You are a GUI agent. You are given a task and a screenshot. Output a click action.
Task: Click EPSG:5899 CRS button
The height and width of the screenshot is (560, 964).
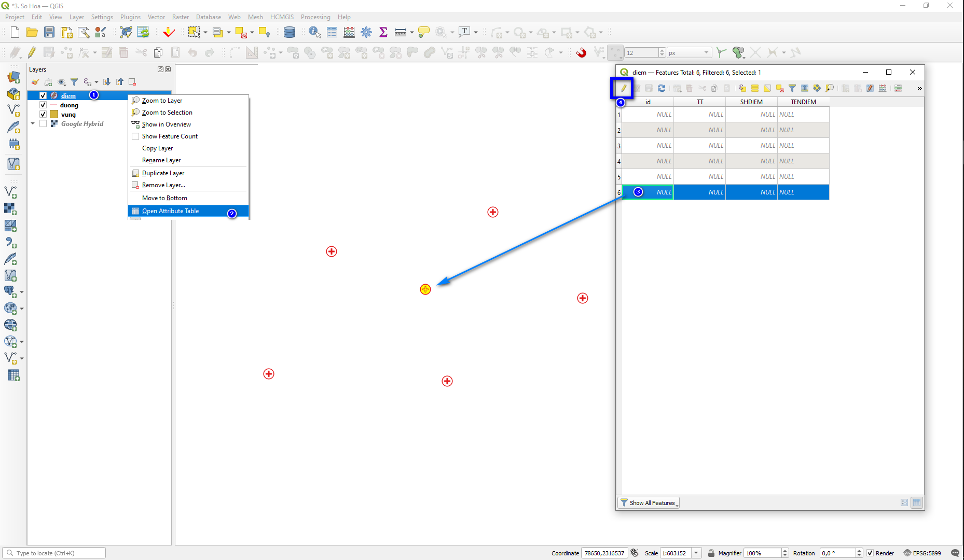click(922, 553)
